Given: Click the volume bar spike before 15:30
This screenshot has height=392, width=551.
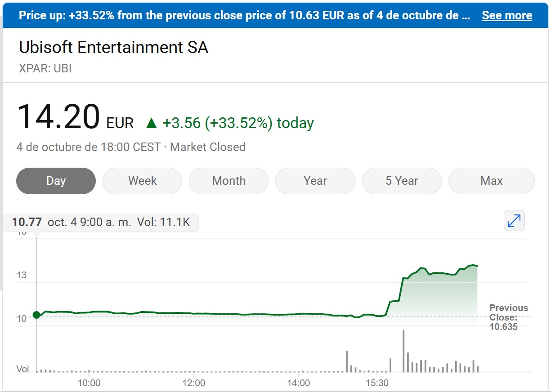Looking at the screenshot, I should pos(347,361).
